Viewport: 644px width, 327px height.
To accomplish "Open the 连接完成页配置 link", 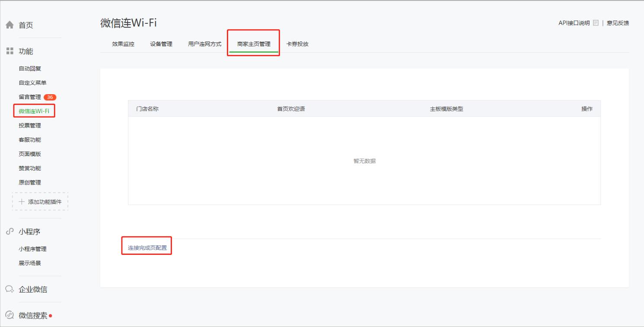I will (147, 248).
